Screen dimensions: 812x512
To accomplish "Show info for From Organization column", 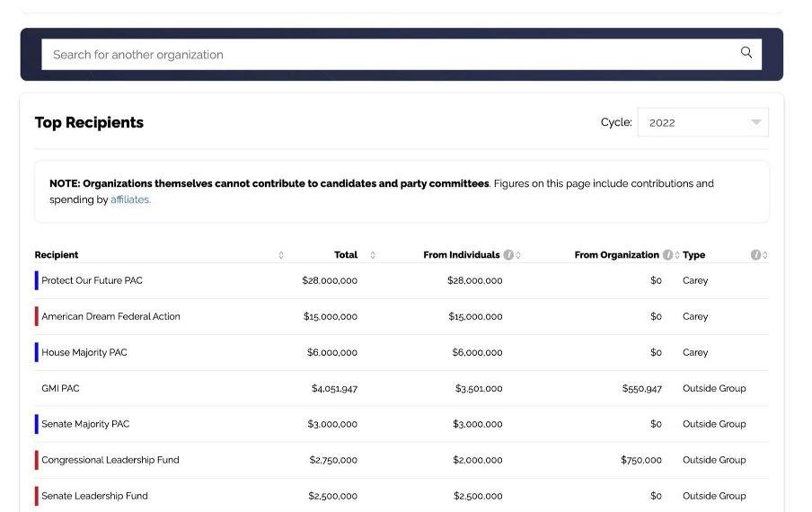I will pos(667,255).
